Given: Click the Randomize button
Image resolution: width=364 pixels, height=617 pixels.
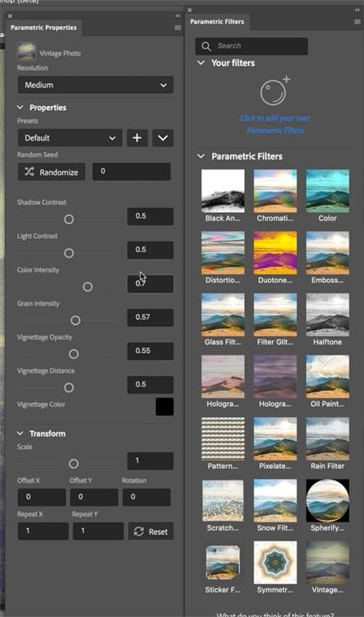Looking at the screenshot, I should click(x=52, y=172).
